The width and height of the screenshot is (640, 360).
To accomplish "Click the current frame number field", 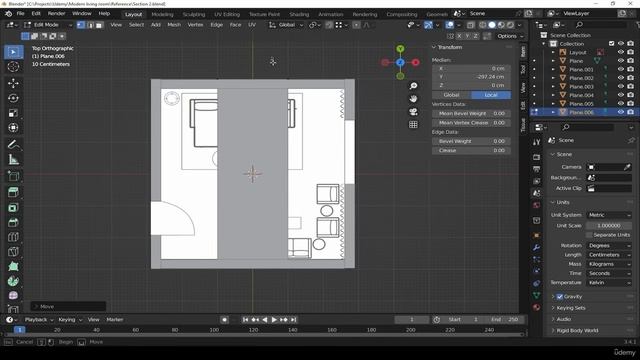I will 412,320.
